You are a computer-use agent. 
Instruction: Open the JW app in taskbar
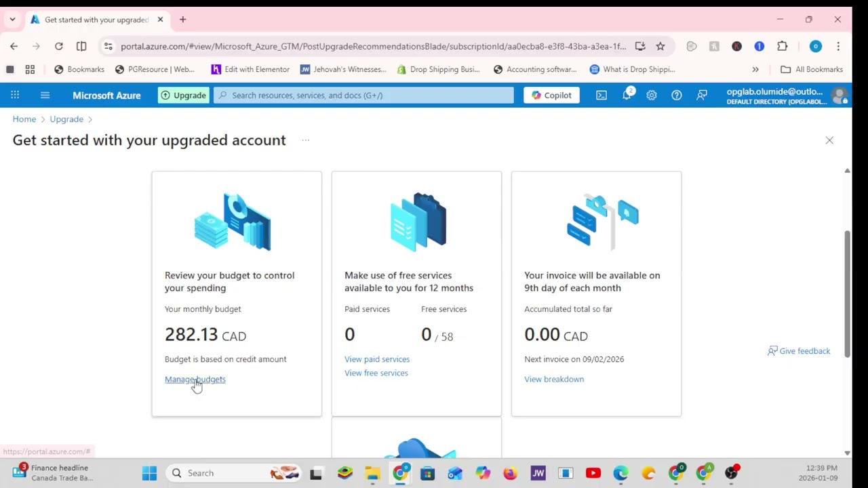(538, 473)
